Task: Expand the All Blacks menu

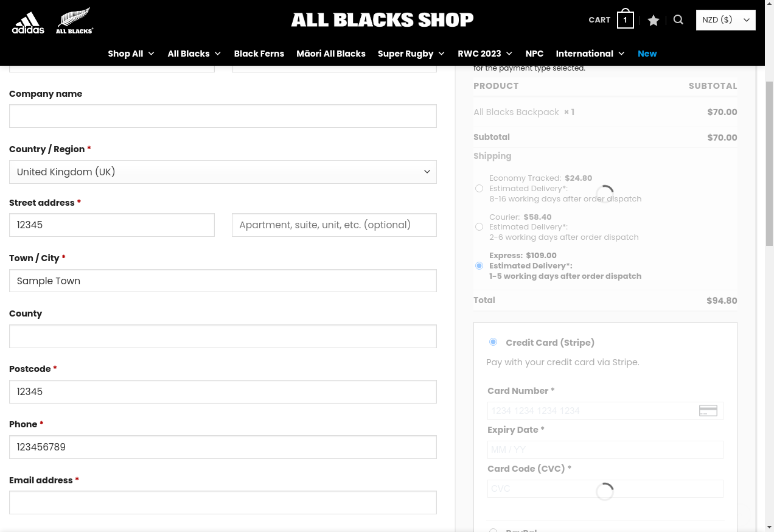Action: (x=194, y=54)
